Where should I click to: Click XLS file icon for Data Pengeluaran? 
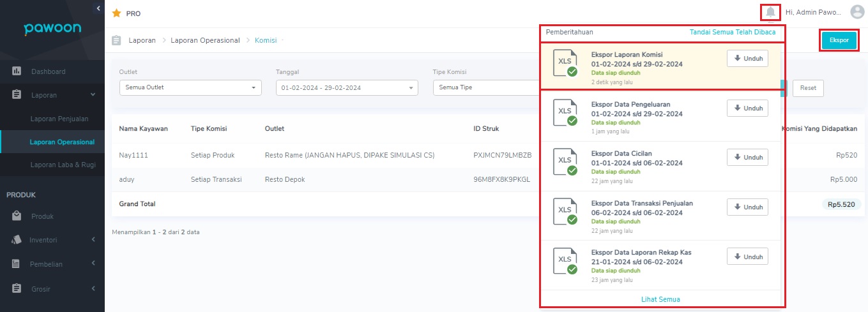pyautogui.click(x=565, y=112)
